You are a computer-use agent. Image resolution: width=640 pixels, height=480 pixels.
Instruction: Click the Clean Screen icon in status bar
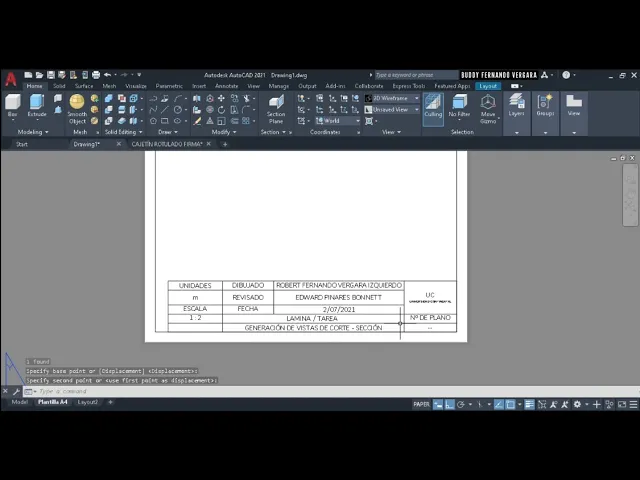[x=622, y=404]
